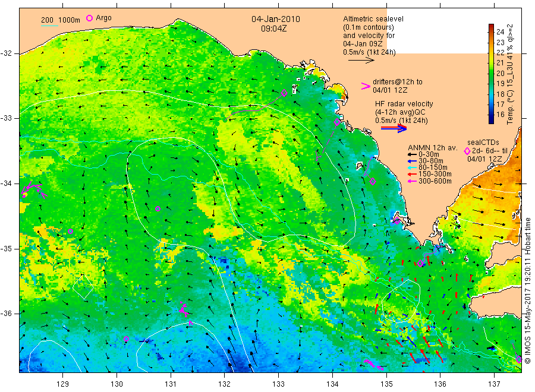
Task: Select the sealCTD diamond at bottom right corner
Action: click(518, 359)
